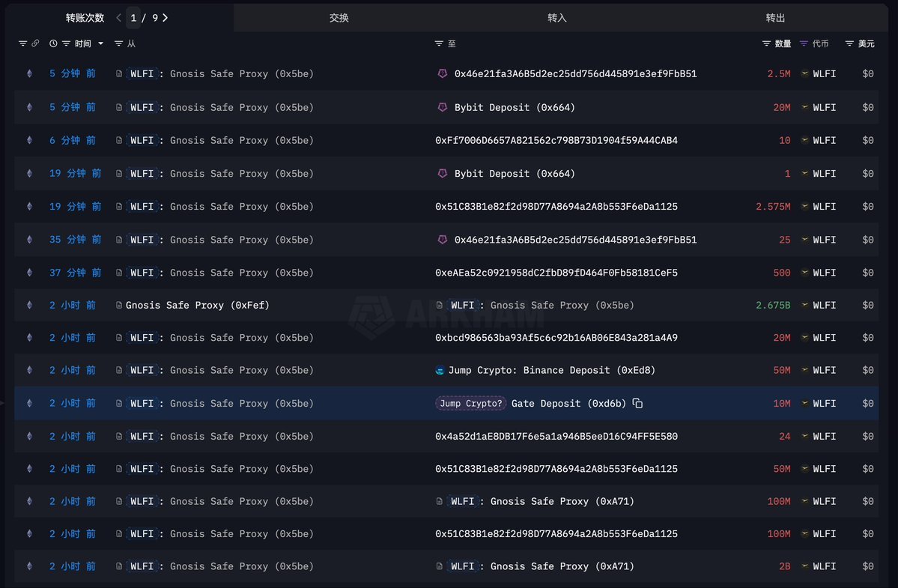The width and height of the screenshot is (898, 588).
Task: Copy the Gate Deposit (0xd6b) address
Action: (637, 404)
